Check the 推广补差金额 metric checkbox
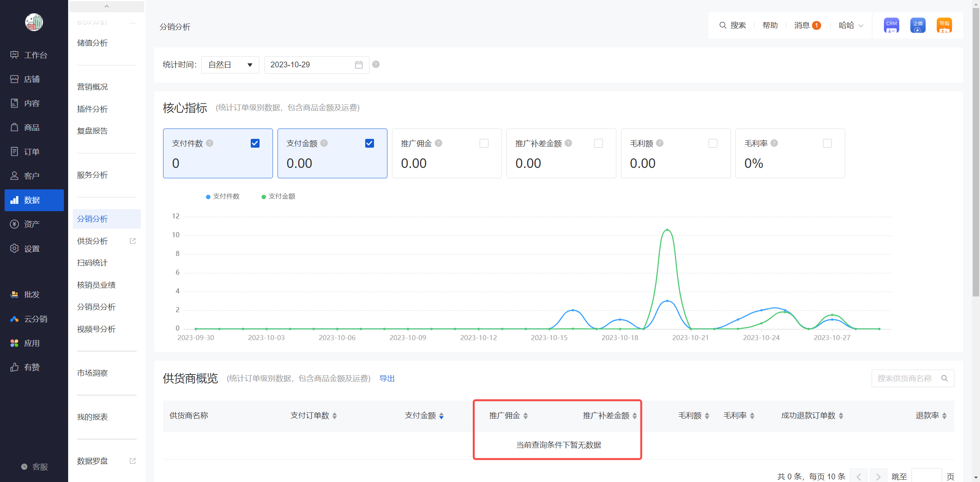The width and height of the screenshot is (980, 482). coord(598,143)
